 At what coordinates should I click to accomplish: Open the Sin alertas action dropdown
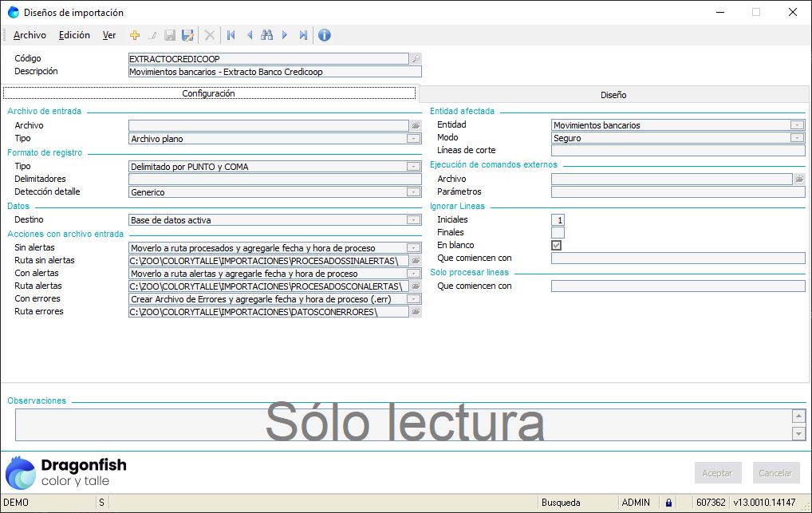pyautogui.click(x=413, y=248)
